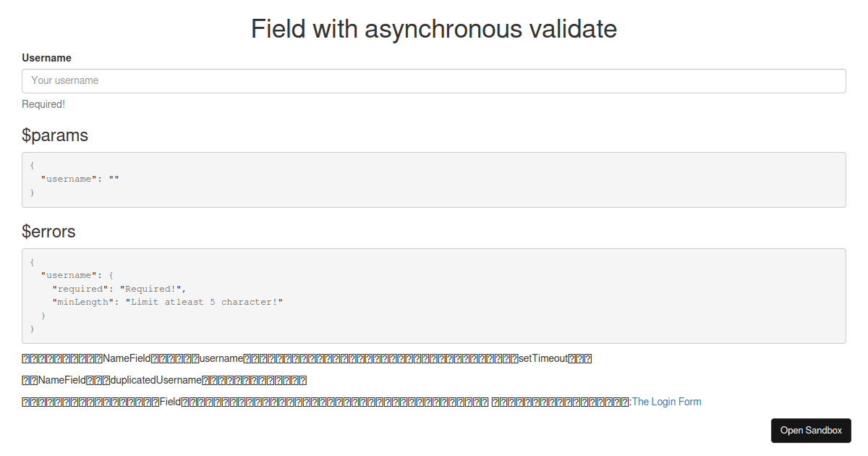This screenshot has height=456, width=868.
Task: Select the $params heading
Action: click(x=55, y=135)
